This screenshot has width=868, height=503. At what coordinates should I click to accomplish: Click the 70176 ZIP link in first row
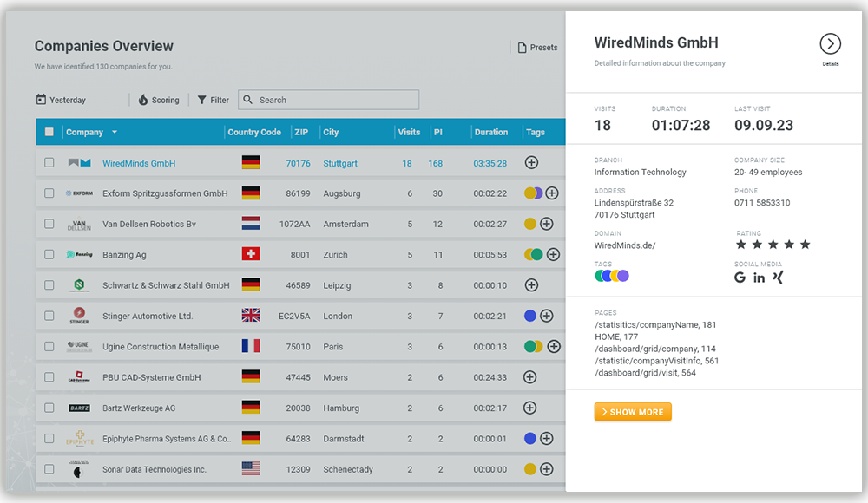click(298, 163)
